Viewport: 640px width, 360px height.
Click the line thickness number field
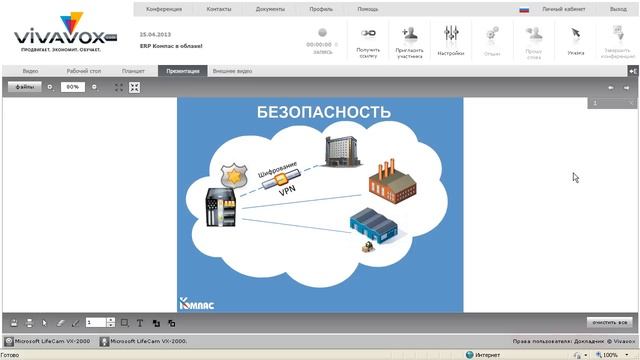96,323
